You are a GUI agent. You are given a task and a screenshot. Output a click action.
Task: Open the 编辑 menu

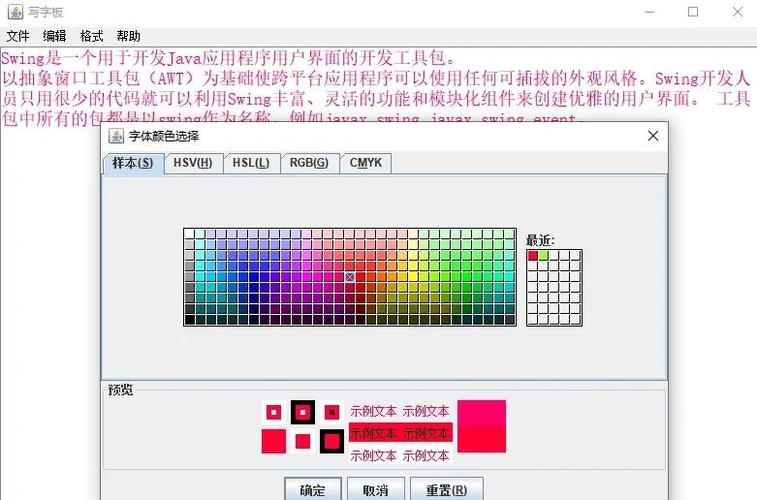click(55, 36)
